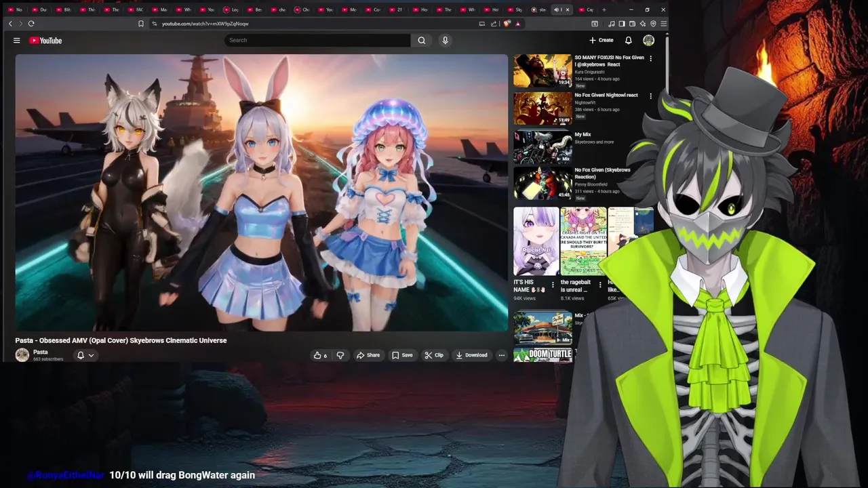Open the diner Mix thumbnail
Screen dimensions: 868x488
[x=542, y=327]
